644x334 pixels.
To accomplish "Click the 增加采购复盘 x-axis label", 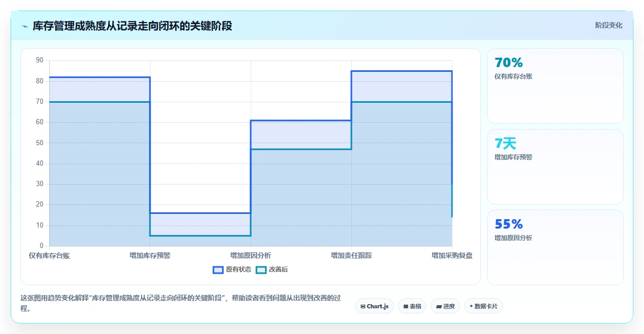I will [452, 256].
